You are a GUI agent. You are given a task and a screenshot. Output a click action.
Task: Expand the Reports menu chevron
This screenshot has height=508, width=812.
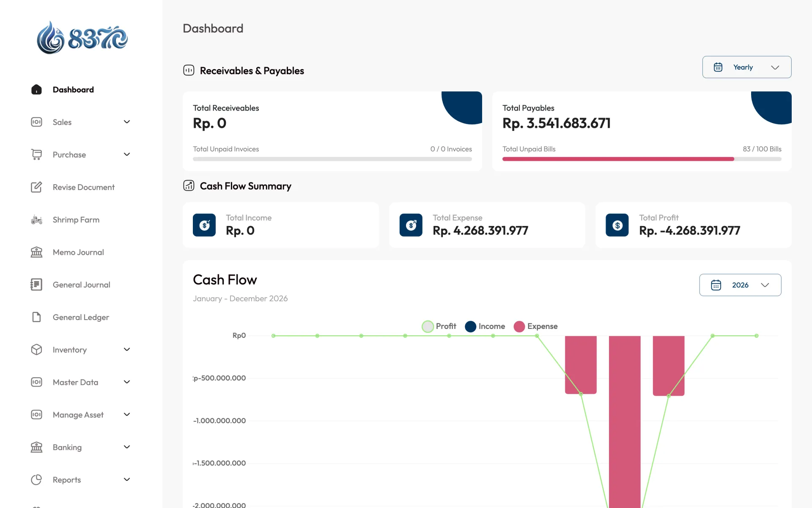coord(127,480)
